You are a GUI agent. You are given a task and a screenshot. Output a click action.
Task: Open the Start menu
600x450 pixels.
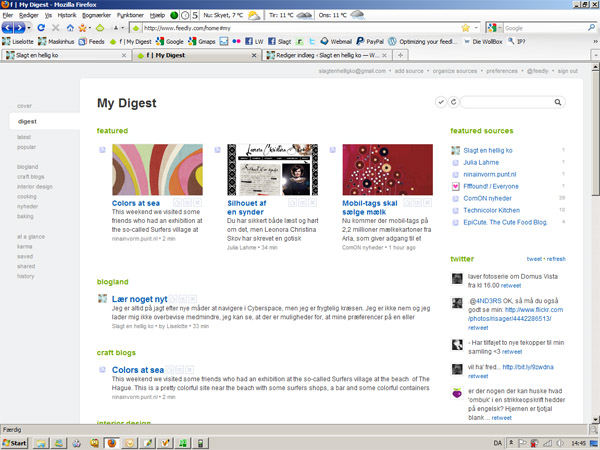pyautogui.click(x=14, y=443)
